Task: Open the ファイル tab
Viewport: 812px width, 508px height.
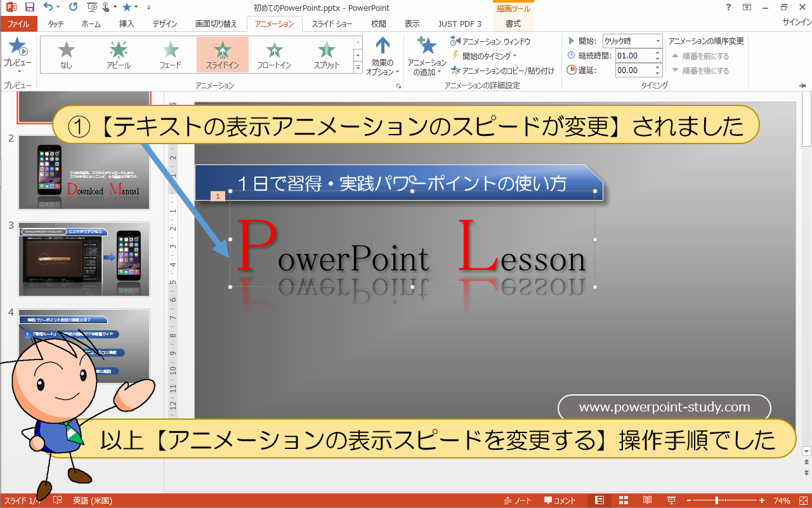Action: tap(18, 24)
